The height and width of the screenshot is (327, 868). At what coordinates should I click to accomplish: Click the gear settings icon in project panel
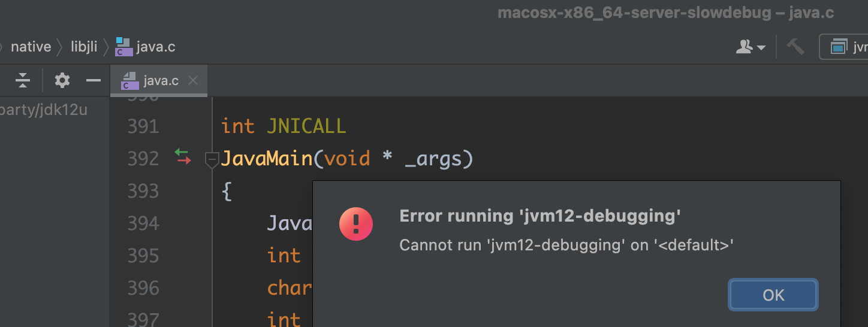(62, 80)
